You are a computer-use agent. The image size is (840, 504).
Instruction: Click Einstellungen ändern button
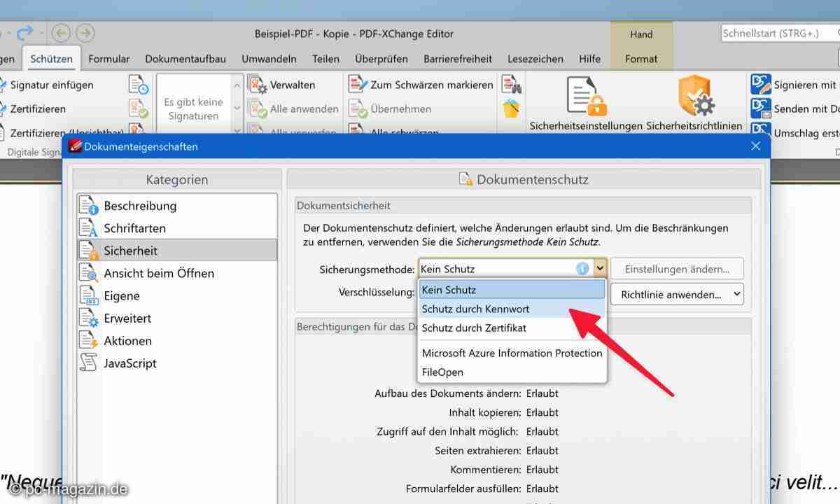tap(676, 269)
